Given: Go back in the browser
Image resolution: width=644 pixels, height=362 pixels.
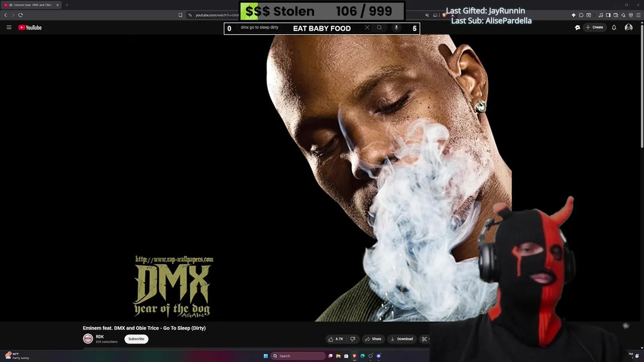Looking at the screenshot, I should click(x=6, y=15).
